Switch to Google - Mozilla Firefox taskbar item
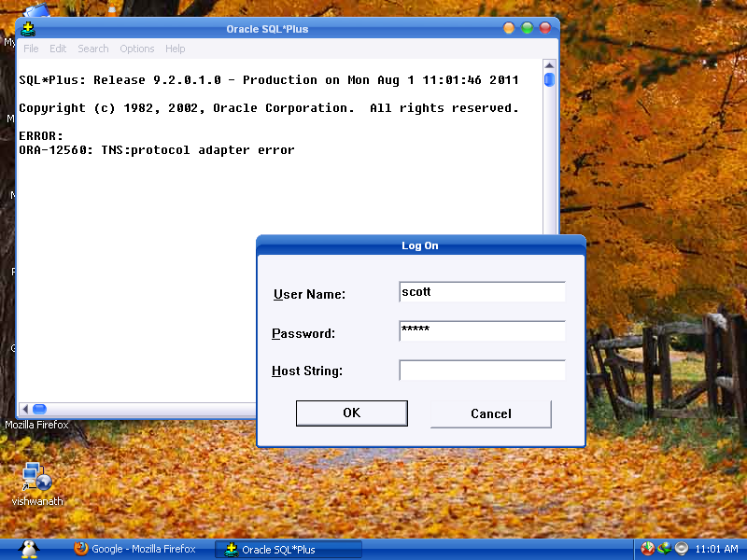747x560 pixels. coord(134,549)
